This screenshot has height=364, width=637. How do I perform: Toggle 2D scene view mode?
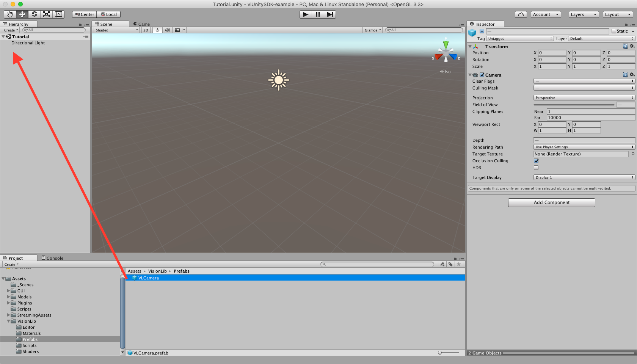pyautogui.click(x=146, y=30)
